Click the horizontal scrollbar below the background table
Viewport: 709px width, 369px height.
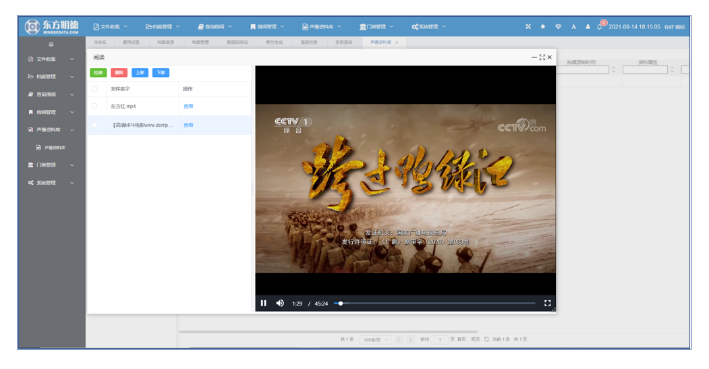(328, 331)
